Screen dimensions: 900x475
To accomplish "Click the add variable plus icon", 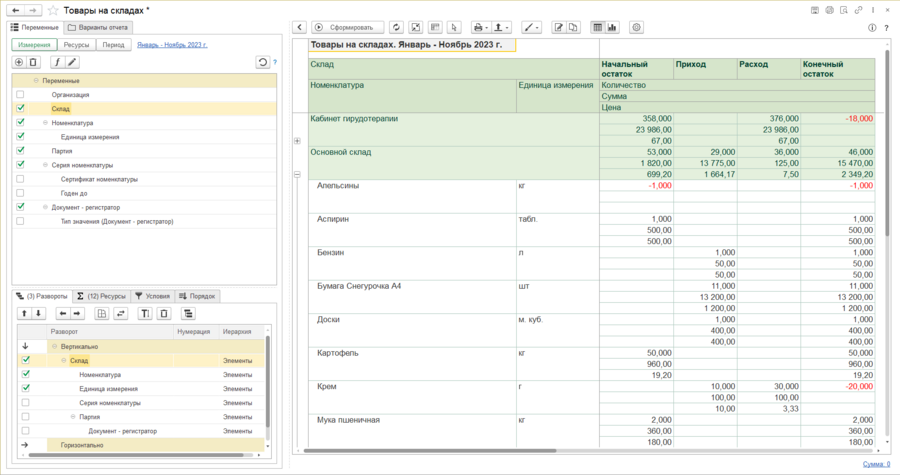I will click(x=19, y=62).
